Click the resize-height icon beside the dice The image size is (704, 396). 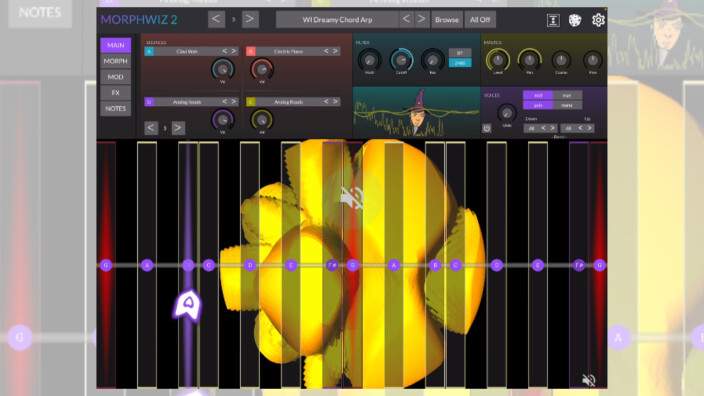553,20
